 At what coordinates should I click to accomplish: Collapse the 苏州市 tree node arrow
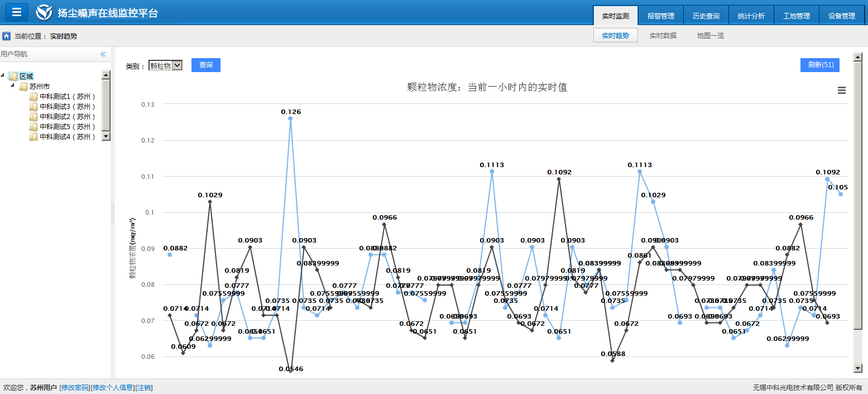click(13, 86)
